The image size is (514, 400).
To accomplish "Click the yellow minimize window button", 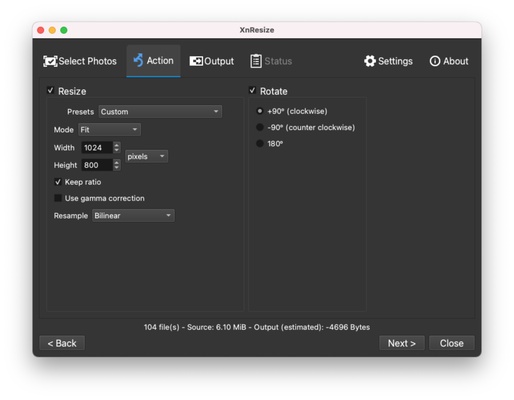I will click(x=52, y=30).
